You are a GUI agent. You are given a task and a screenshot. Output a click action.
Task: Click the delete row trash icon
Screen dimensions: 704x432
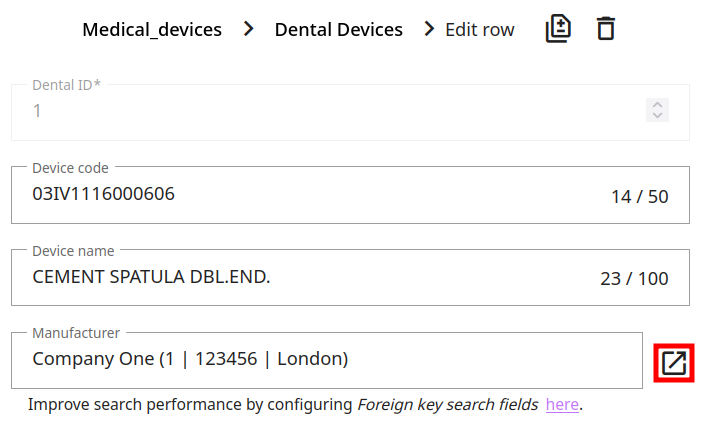coord(605,29)
